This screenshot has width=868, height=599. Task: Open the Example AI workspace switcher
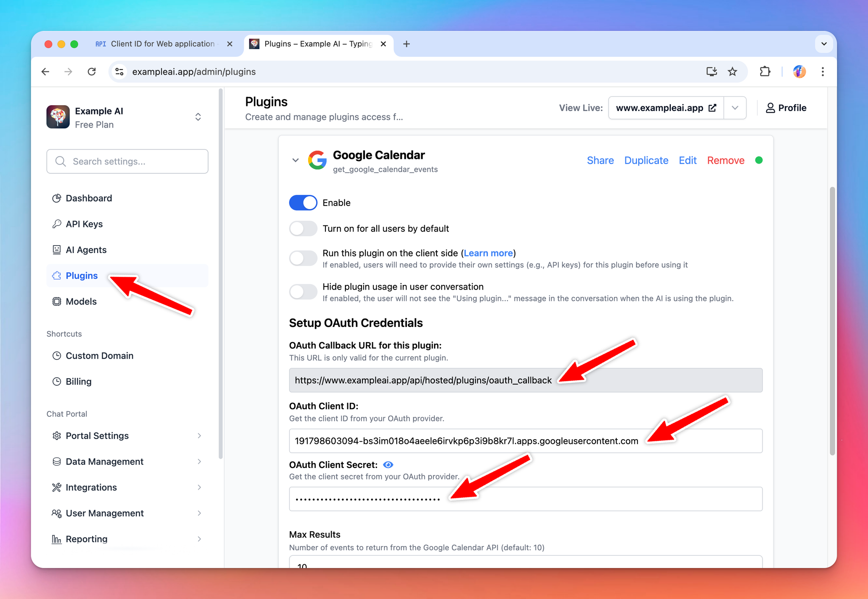[x=198, y=117]
